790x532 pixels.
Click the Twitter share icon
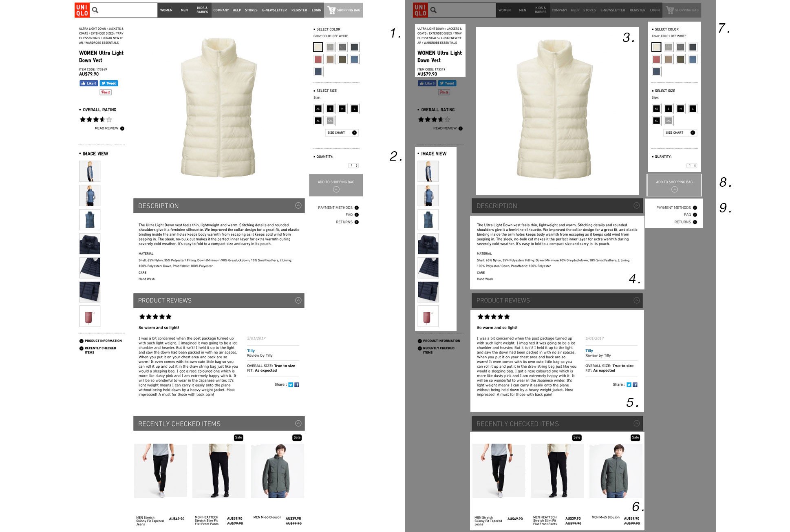pyautogui.click(x=290, y=384)
